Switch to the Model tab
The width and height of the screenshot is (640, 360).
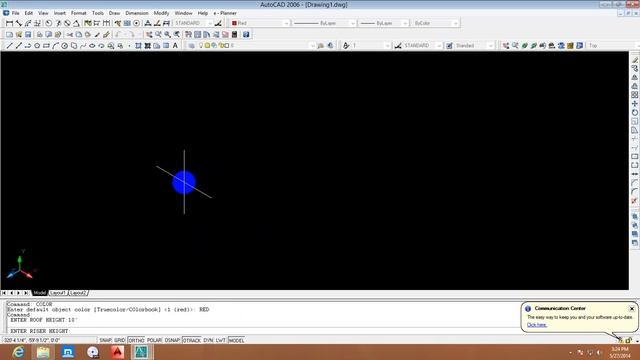40,293
